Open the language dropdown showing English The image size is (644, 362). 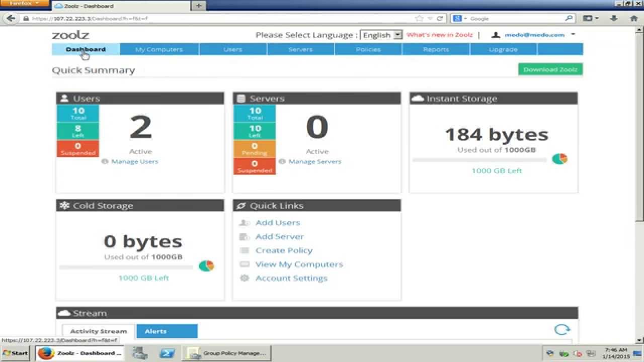(382, 35)
